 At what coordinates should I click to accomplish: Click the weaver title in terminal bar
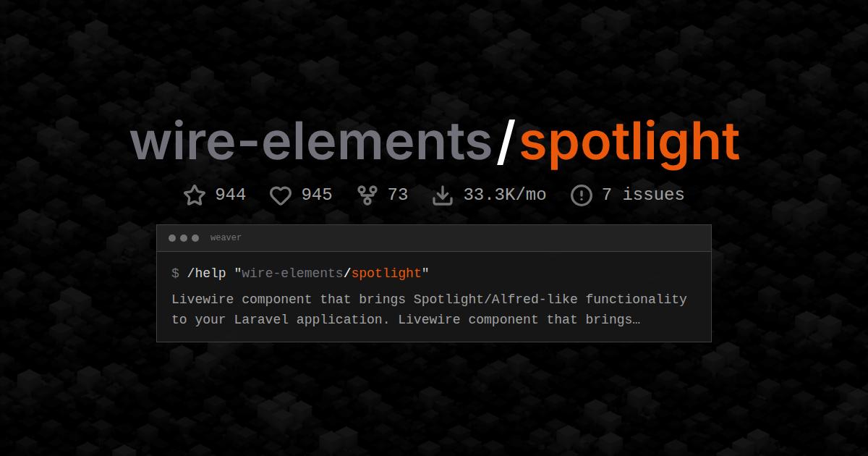(226, 238)
